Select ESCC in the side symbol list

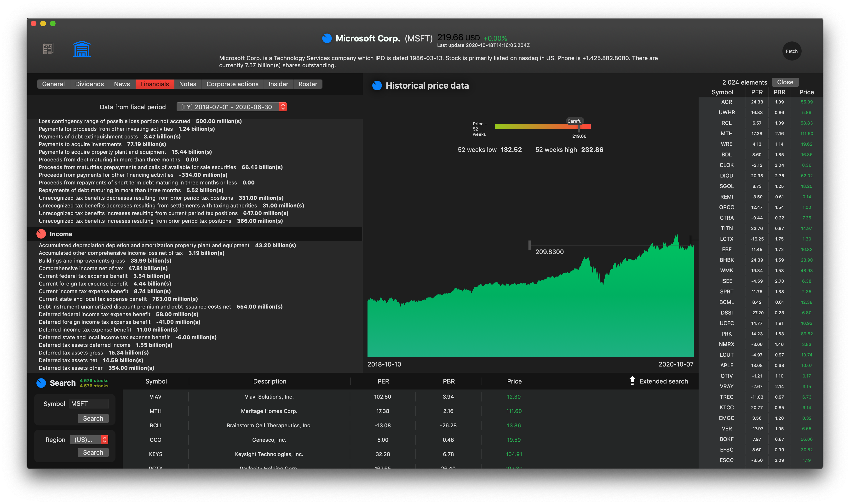point(726,460)
